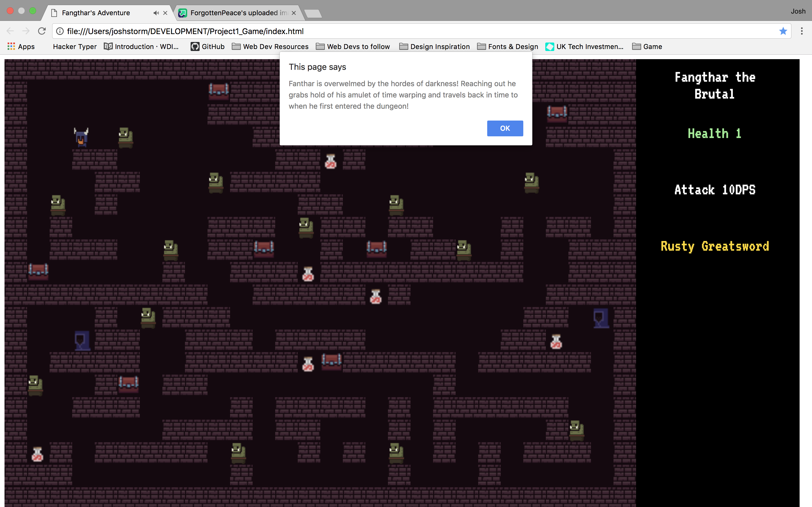Close the Fangthar's Adventure tab
The width and height of the screenshot is (812, 507).
165,13
